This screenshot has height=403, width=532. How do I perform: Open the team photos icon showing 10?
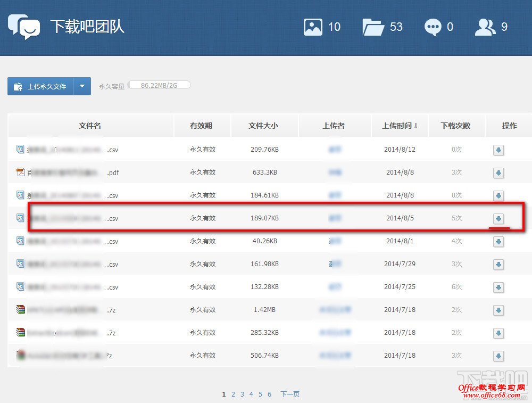[x=313, y=27]
